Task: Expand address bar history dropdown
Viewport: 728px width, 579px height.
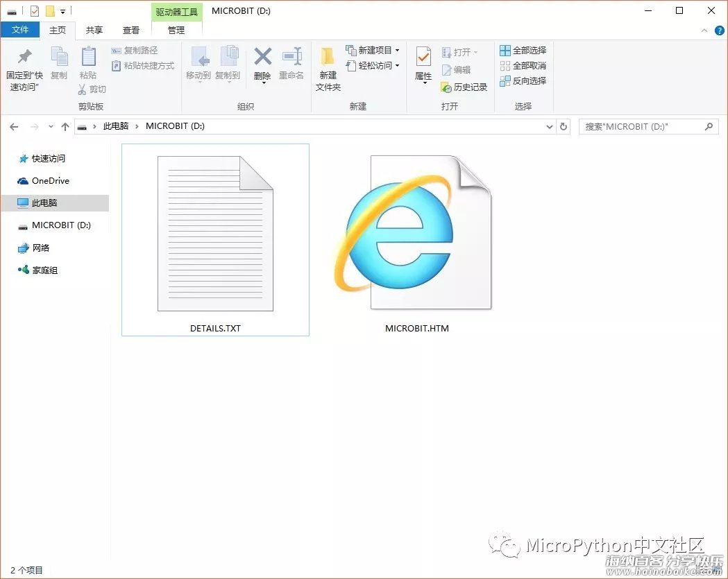Action: point(549,127)
